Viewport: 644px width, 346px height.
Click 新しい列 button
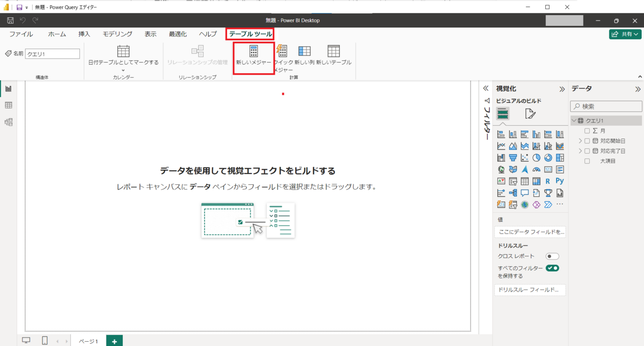coord(304,56)
